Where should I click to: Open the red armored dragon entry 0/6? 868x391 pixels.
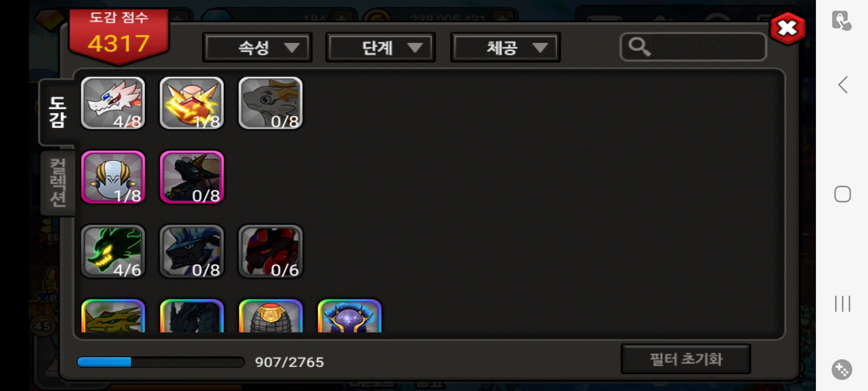pos(271,251)
